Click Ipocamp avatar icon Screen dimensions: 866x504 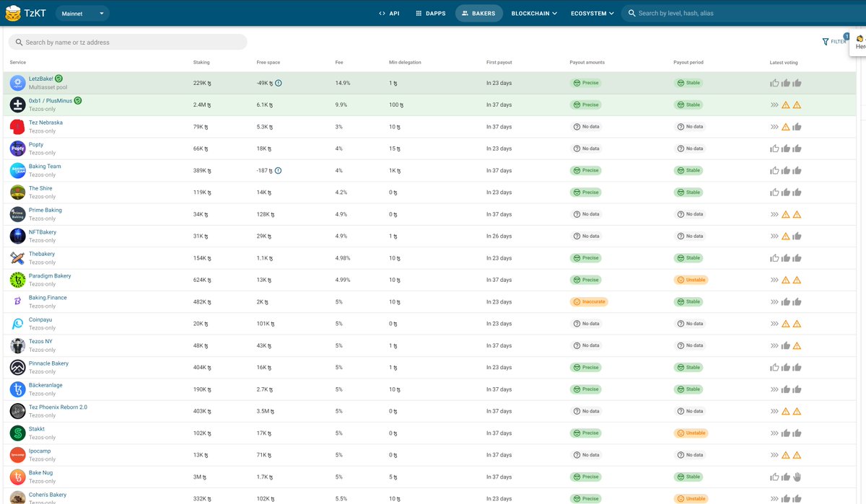coord(17,455)
